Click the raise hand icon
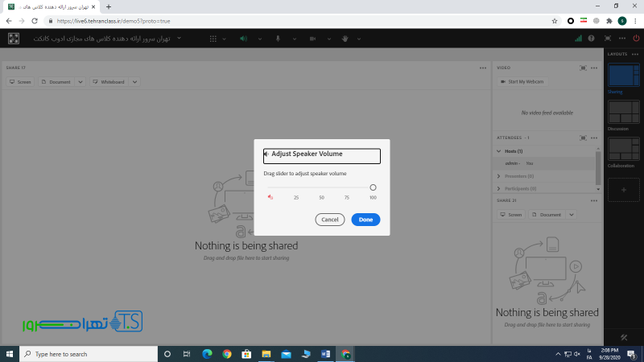This screenshot has height=362, width=644. pyautogui.click(x=345, y=38)
